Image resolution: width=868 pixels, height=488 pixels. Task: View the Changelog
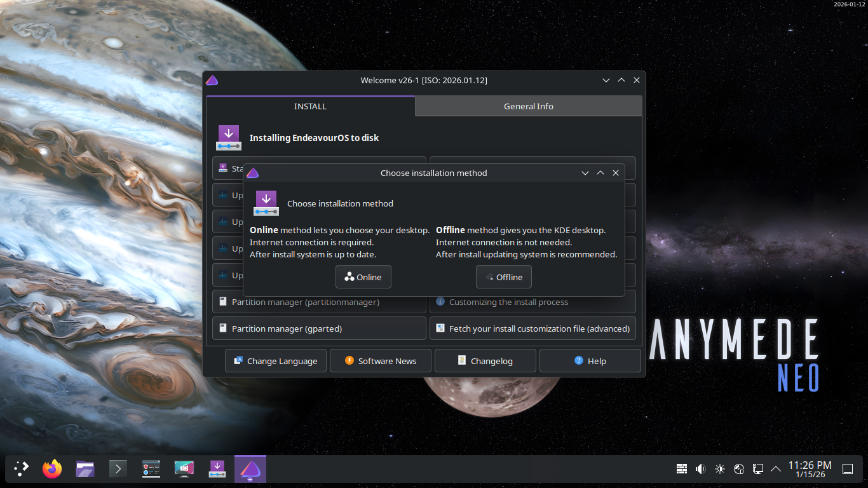tap(485, 361)
